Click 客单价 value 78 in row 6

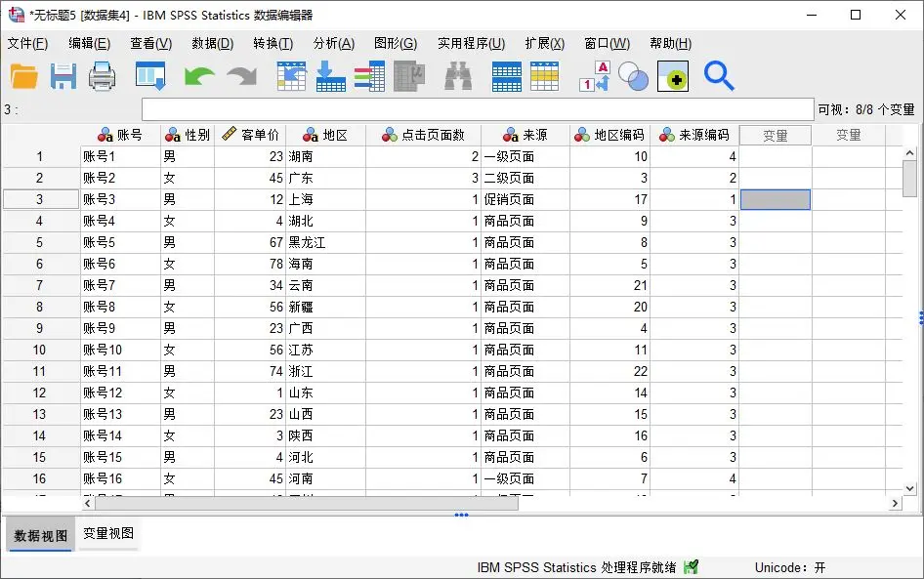pyautogui.click(x=250, y=264)
